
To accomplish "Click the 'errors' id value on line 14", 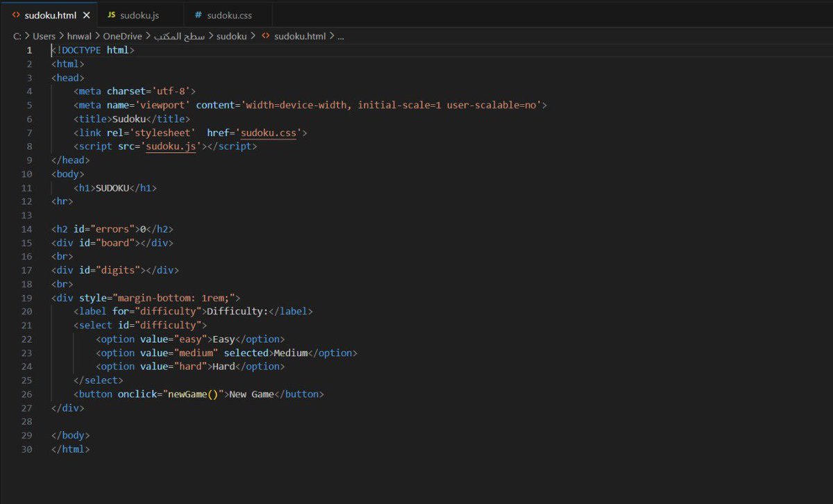I will pos(112,229).
